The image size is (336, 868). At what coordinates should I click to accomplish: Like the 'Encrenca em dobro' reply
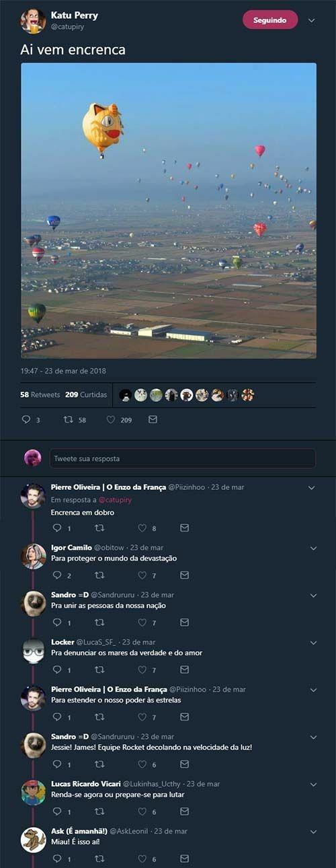pyautogui.click(x=142, y=528)
